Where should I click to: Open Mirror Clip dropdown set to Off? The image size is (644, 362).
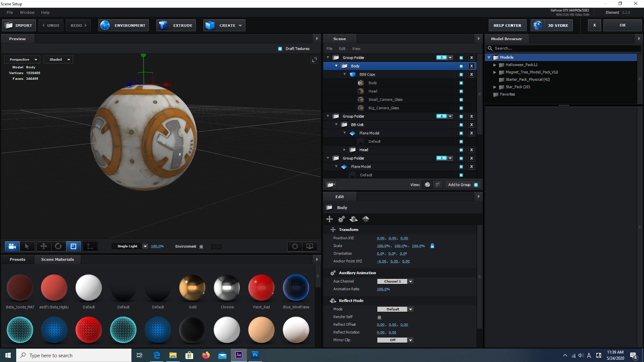pos(395,340)
